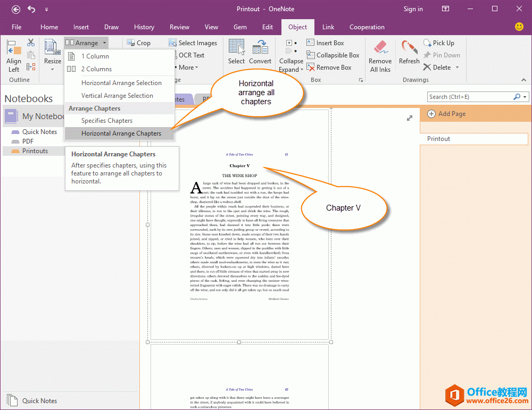Click Select Images button

click(x=193, y=43)
